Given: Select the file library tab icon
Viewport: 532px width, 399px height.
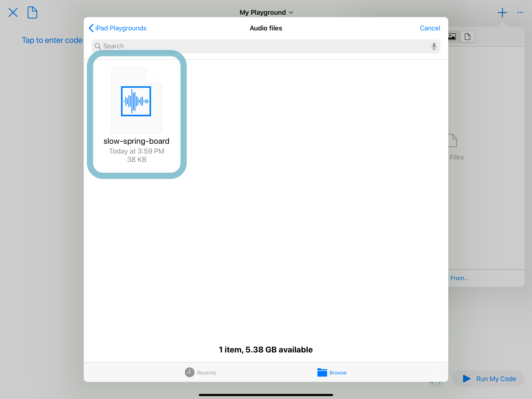Looking at the screenshot, I should [x=467, y=37].
